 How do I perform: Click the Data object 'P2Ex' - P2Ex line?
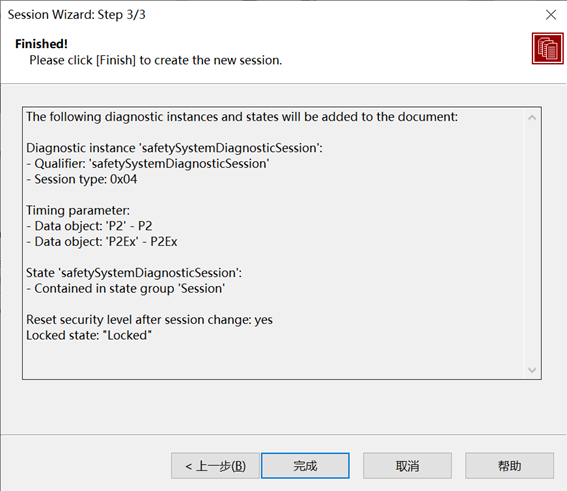coord(102,242)
